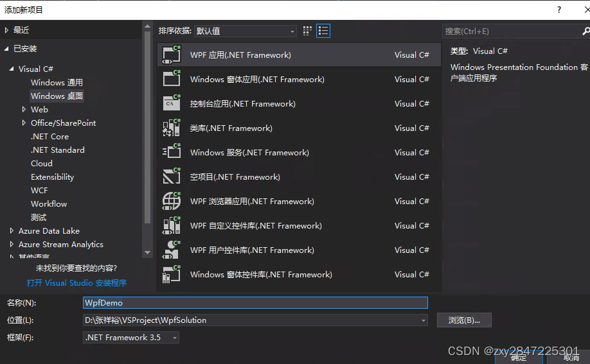Choose Windows 服务(.NET Framework) row text
590x364 pixels.
249,153
